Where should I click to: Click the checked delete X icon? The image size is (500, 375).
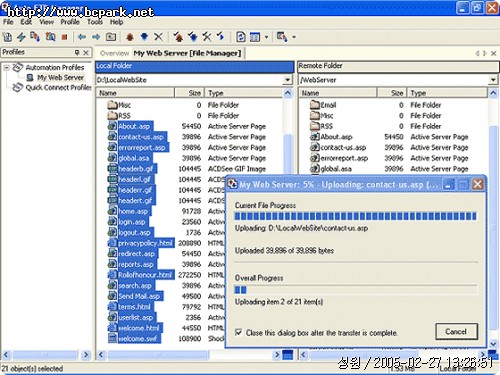pos(207,37)
